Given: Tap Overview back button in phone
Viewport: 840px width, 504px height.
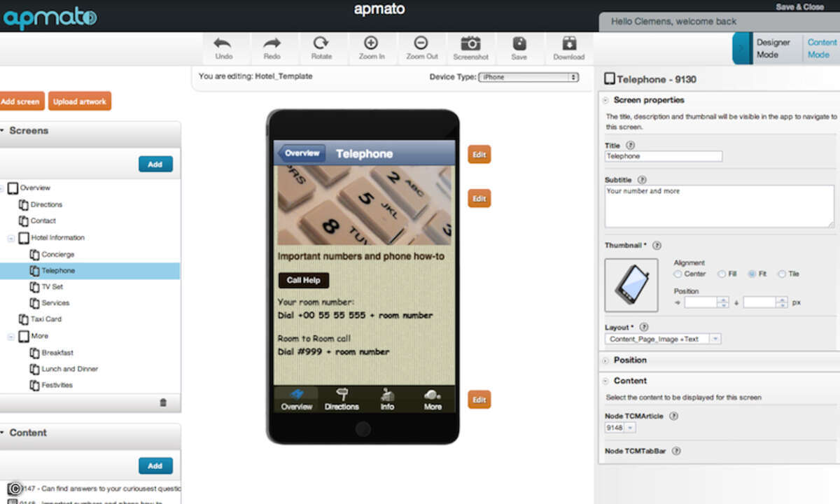Looking at the screenshot, I should (x=301, y=153).
